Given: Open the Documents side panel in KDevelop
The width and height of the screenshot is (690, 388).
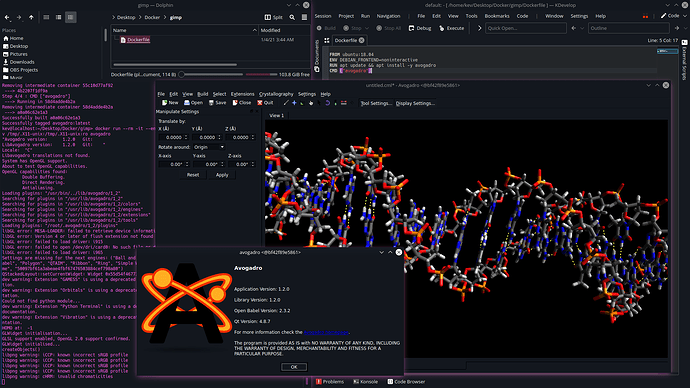Looking at the screenshot, I should pos(316,56).
